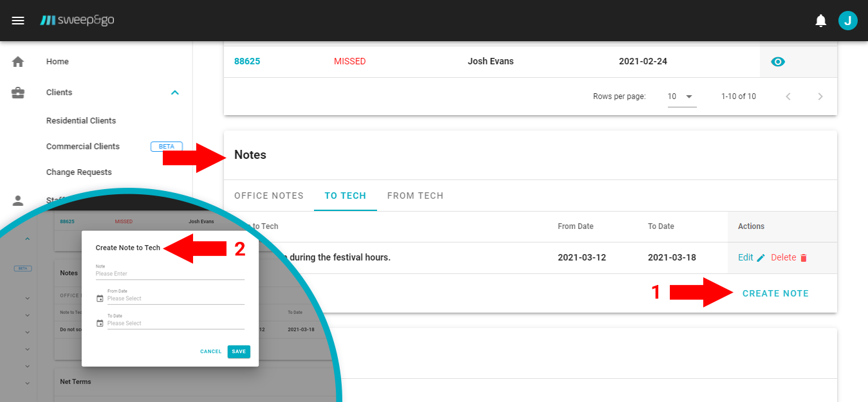868x402 pixels.
Task: Open the hamburger navigation menu
Action: point(18,21)
